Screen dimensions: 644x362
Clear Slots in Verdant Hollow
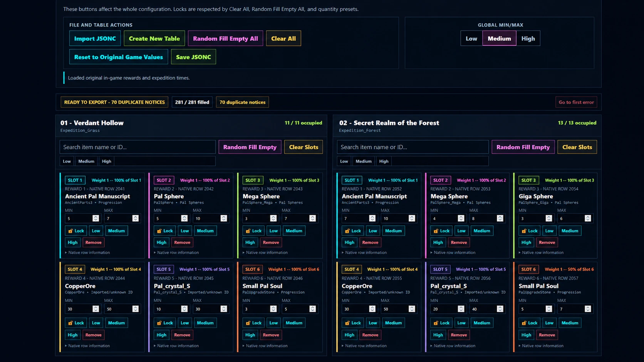pos(304,147)
